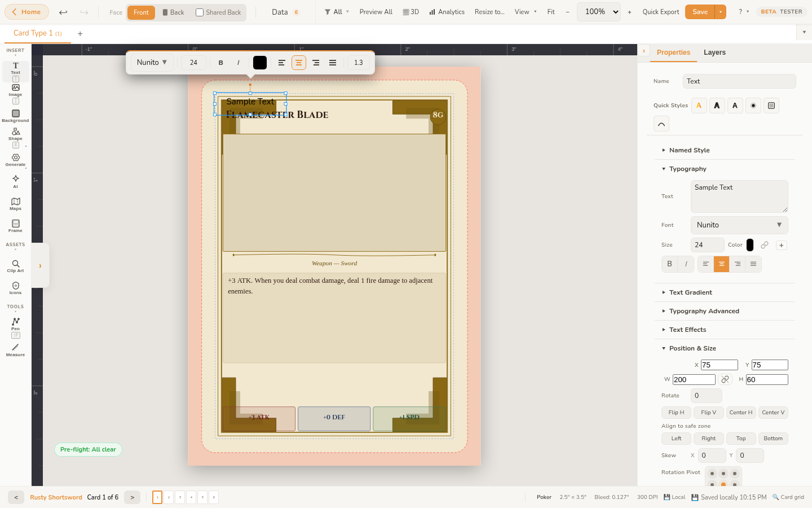The height and width of the screenshot is (508, 812).
Task: Collapse the properties panel arrow
Action: pos(644,51)
